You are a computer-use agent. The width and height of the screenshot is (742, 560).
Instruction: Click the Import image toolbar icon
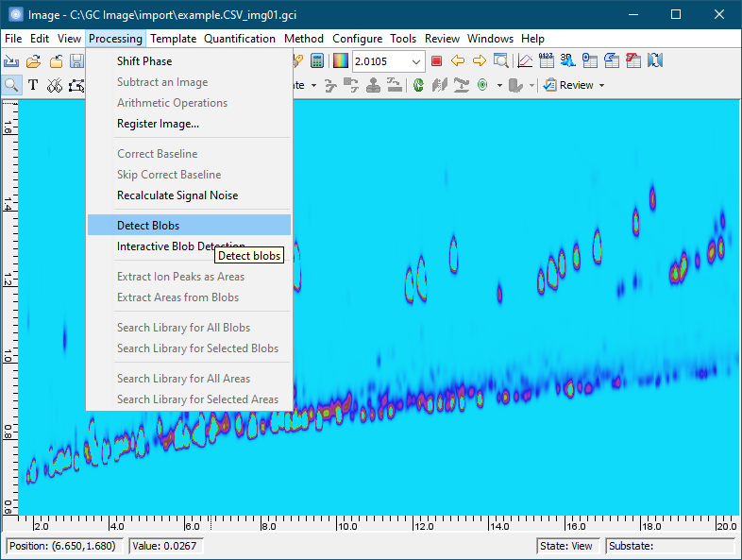[x=11, y=61]
